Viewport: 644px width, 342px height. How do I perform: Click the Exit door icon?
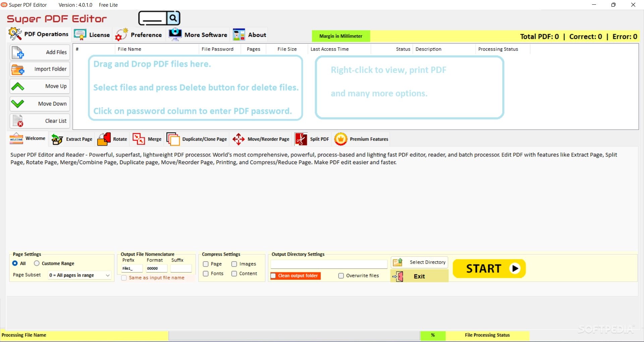point(398,276)
